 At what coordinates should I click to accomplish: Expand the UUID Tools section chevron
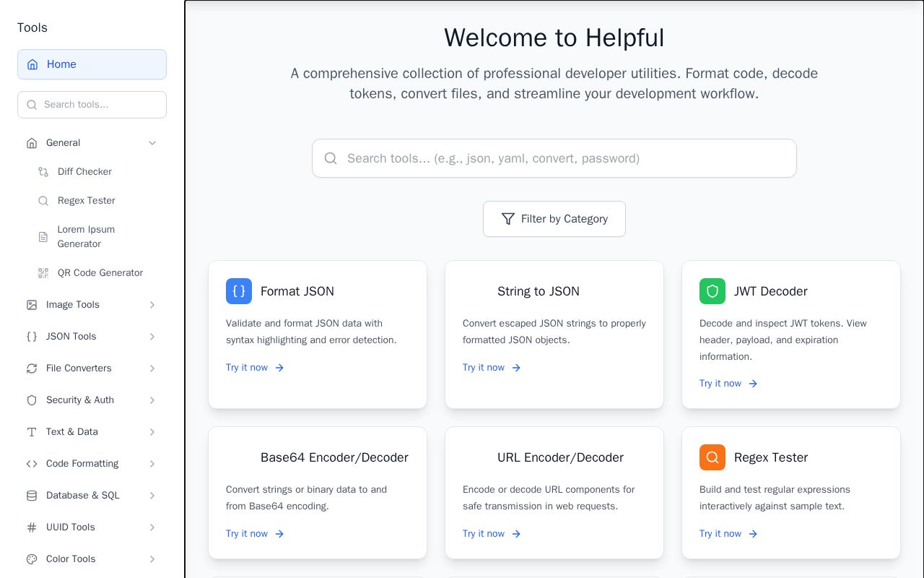(x=152, y=527)
